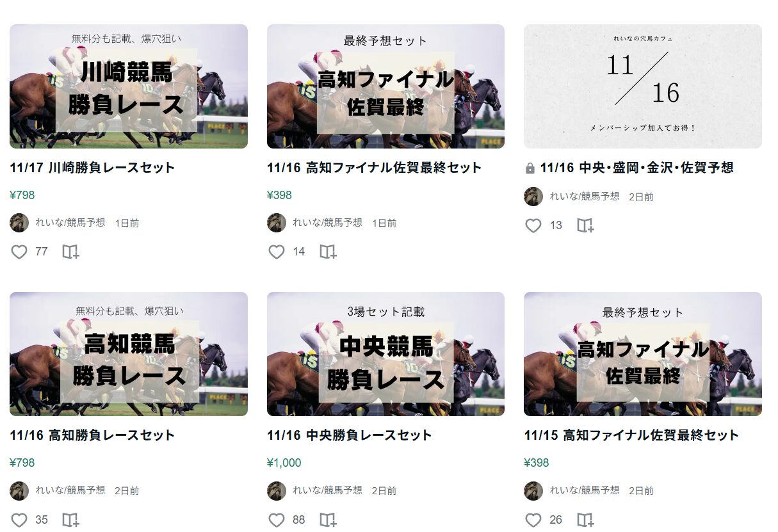The image size is (778, 532).
Task: Open the 川崎競馬 勝負レース thumbnail
Action: click(x=129, y=86)
